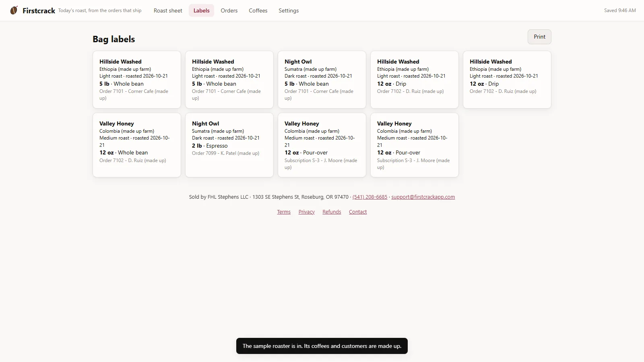Screen dimensions: 644x362
Task: Select the Night Owl 2 lb Espresso label
Action: pyautogui.click(x=229, y=145)
